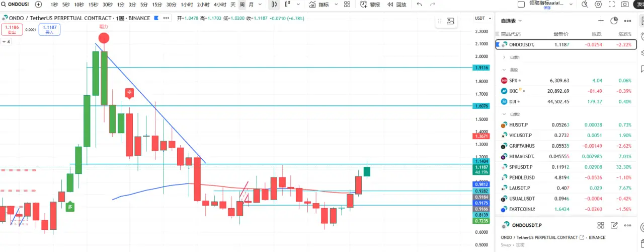Click the 买入 buy price button
The width and height of the screenshot is (644, 252).
point(49,29)
